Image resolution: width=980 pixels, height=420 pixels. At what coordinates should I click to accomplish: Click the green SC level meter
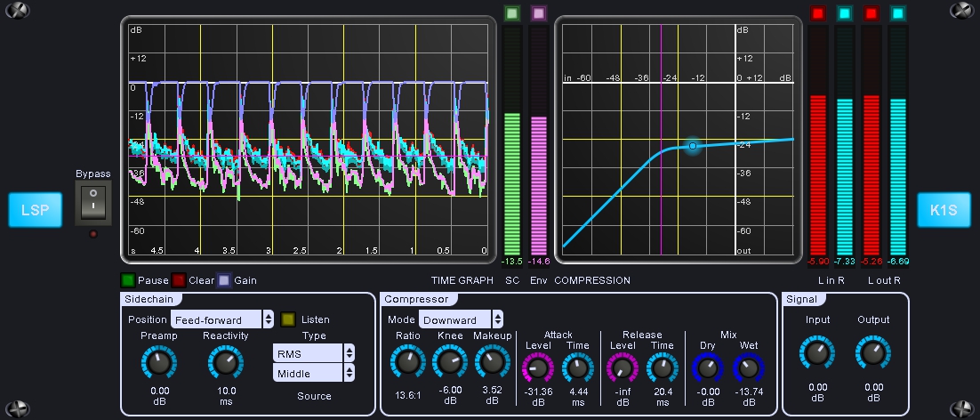coord(512,141)
